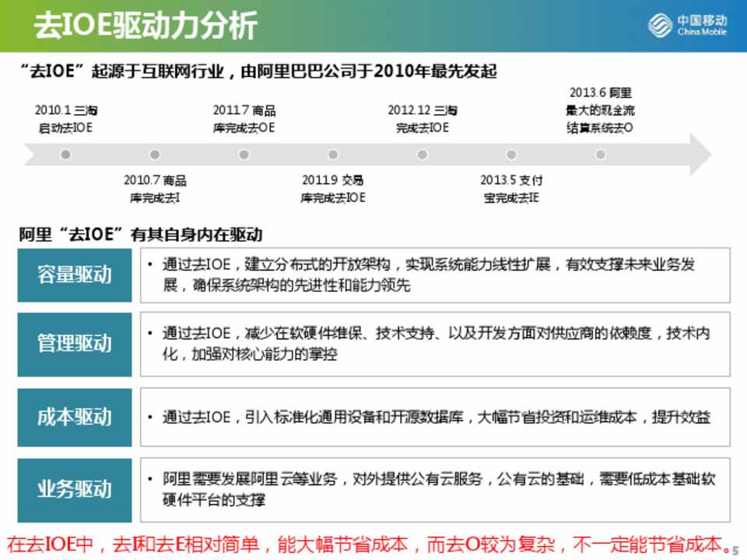Image resolution: width=747 pixels, height=560 pixels.
Task: Click the 管理驱动 label box
Action: [75, 344]
